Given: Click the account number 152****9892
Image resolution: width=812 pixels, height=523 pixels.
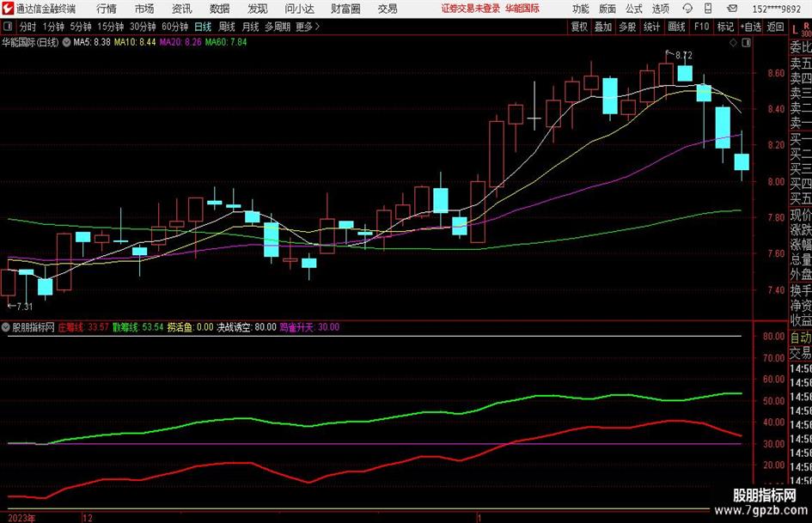Looking at the screenshot, I should click(x=776, y=9).
